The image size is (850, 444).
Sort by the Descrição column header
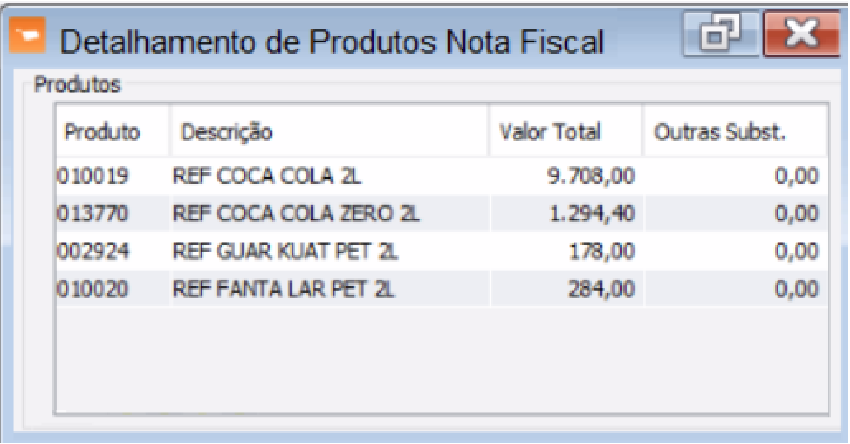click(226, 132)
